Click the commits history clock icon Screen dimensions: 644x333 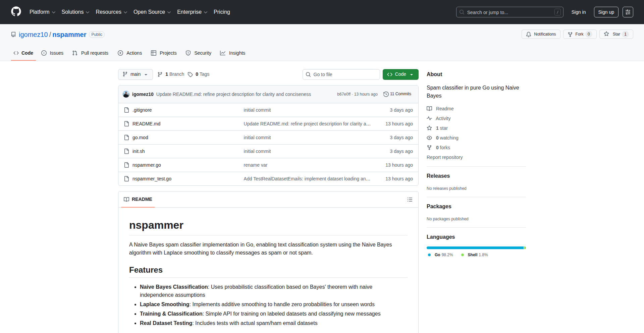pyautogui.click(x=386, y=94)
